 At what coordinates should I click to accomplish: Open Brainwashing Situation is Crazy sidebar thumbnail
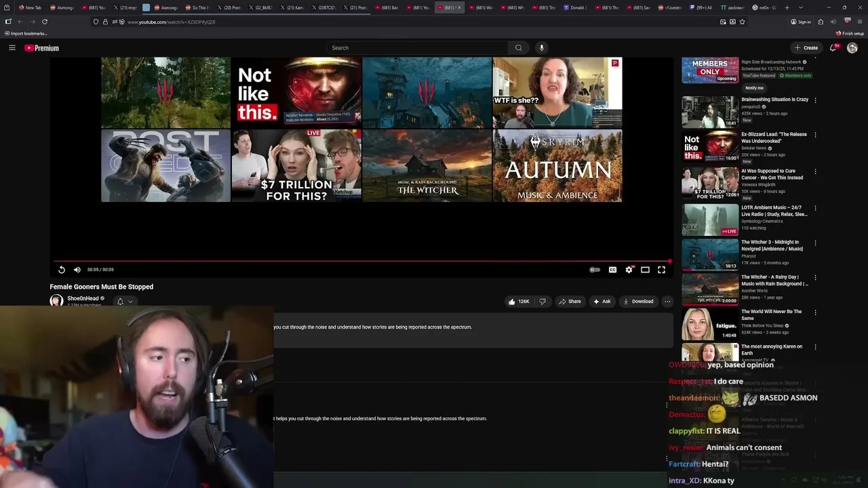710,111
